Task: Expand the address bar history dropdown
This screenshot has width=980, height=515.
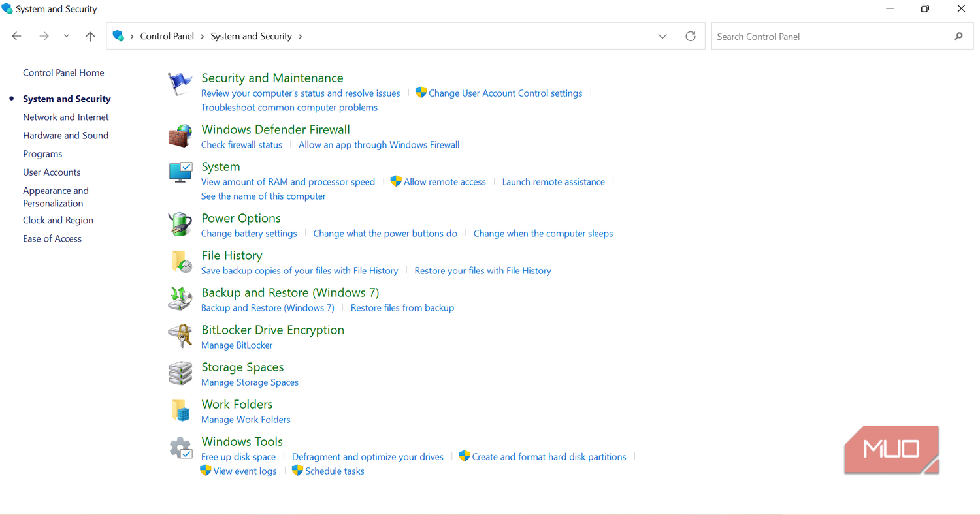Action: (662, 37)
